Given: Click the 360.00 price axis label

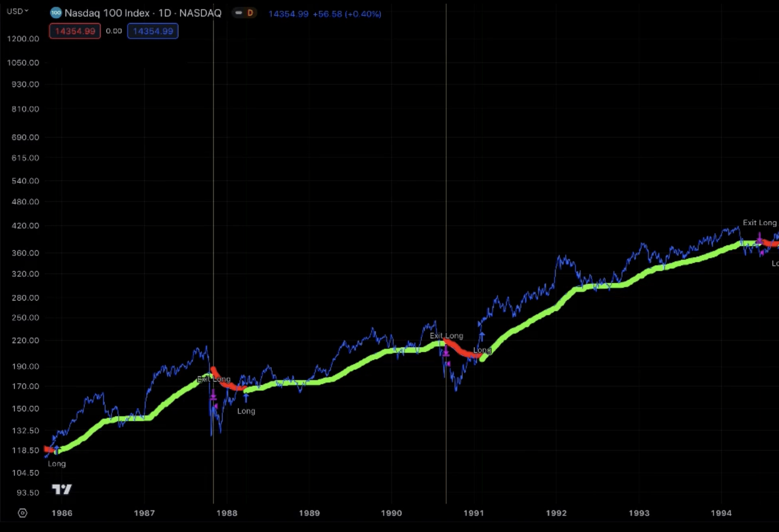Looking at the screenshot, I should 25,253.
